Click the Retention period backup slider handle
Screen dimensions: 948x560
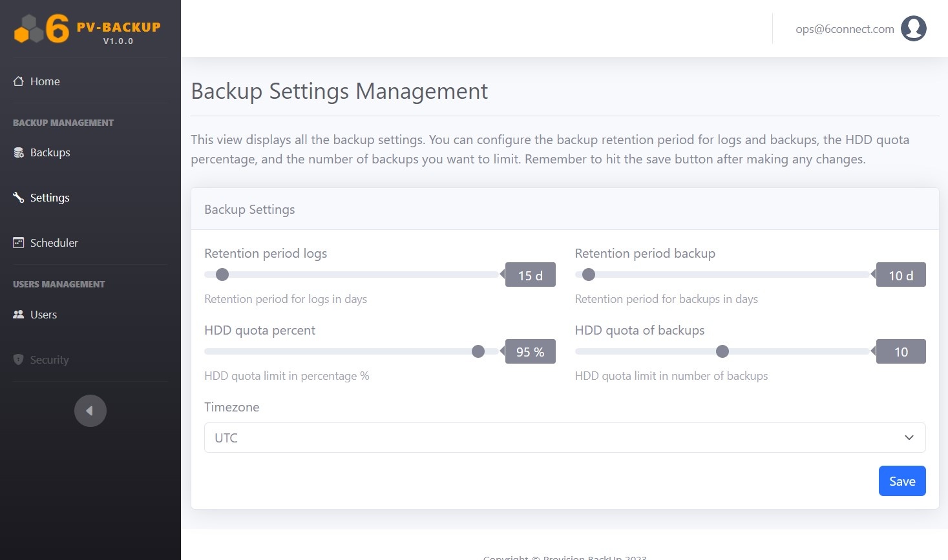589,275
